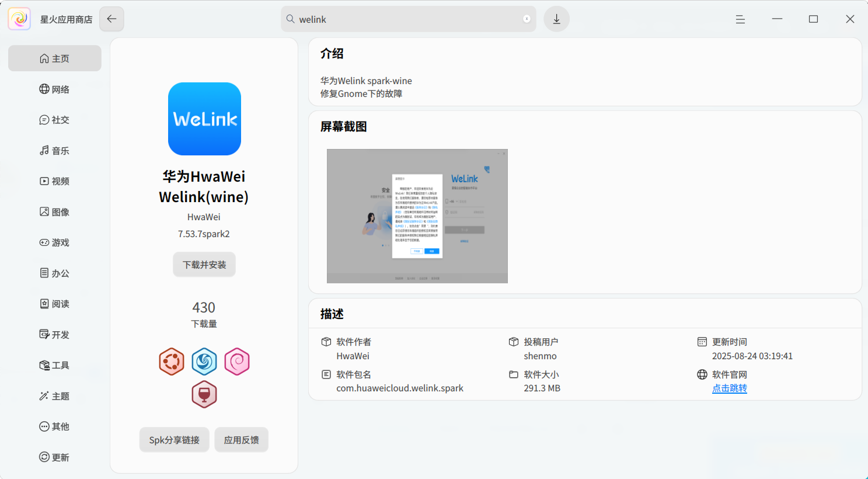
Task: Clear the welink search text
Action: [x=527, y=19]
